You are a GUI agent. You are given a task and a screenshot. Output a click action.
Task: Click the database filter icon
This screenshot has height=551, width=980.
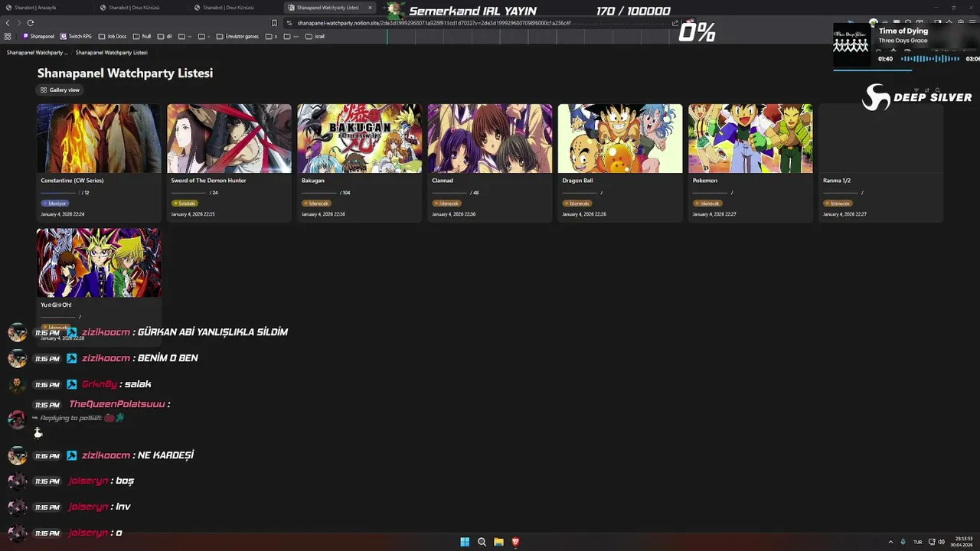(x=918, y=90)
